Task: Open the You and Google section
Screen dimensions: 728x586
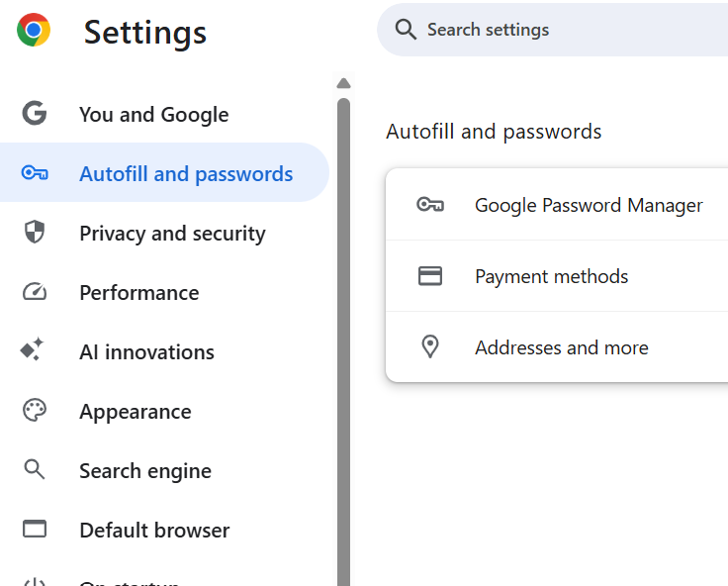Action: click(x=153, y=115)
